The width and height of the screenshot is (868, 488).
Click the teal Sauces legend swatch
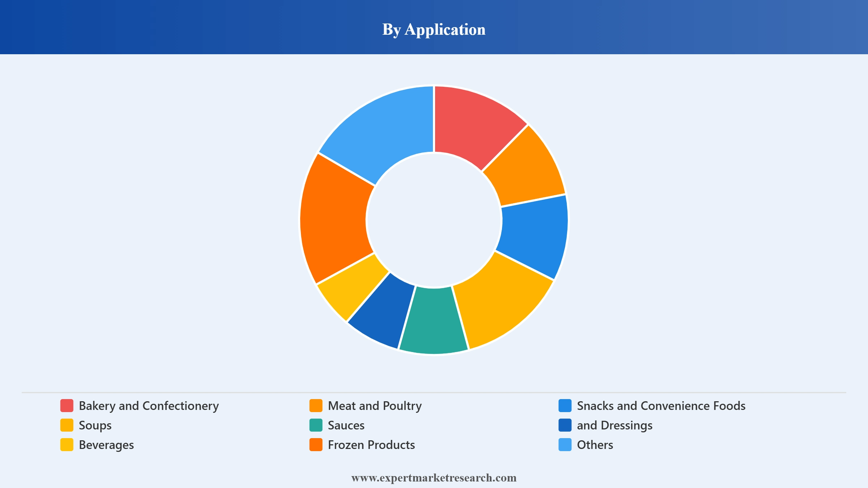coord(316,425)
